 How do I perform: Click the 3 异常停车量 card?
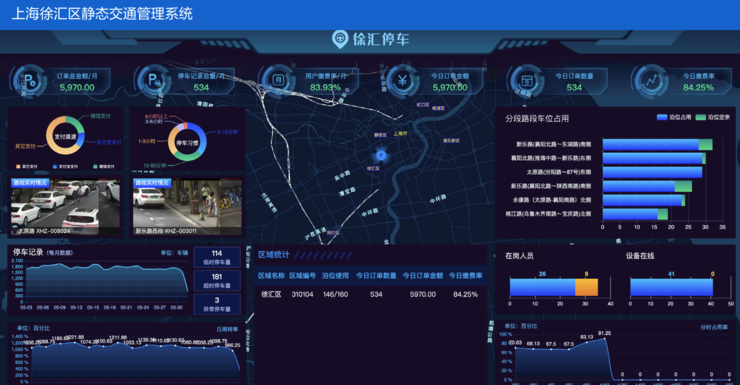pyautogui.click(x=217, y=304)
